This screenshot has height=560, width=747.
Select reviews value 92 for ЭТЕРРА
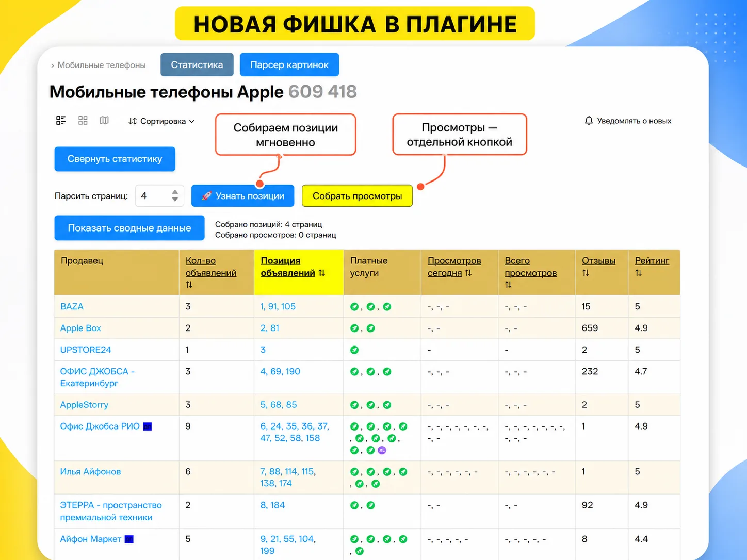[587, 505]
